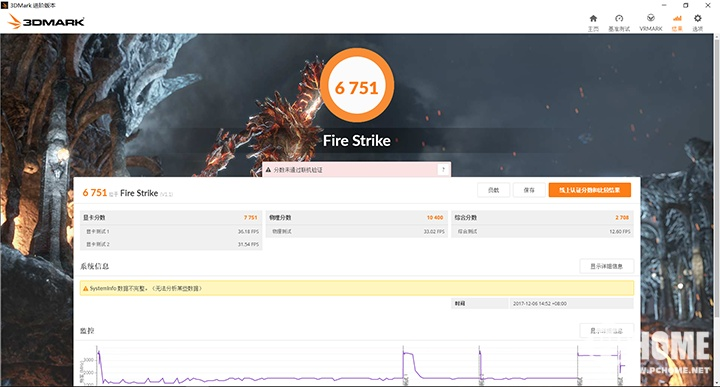720x387 pixels.
Task: Show detailed system information button
Action: pyautogui.click(x=606, y=266)
